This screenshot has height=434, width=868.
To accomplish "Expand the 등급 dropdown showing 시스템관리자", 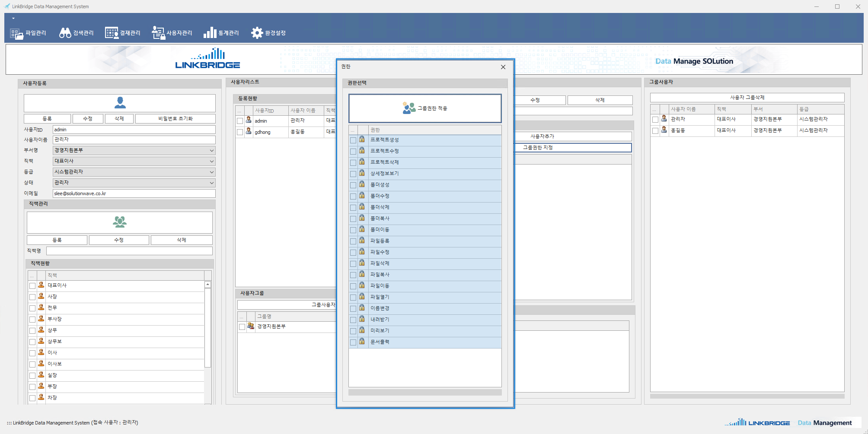I will point(211,172).
